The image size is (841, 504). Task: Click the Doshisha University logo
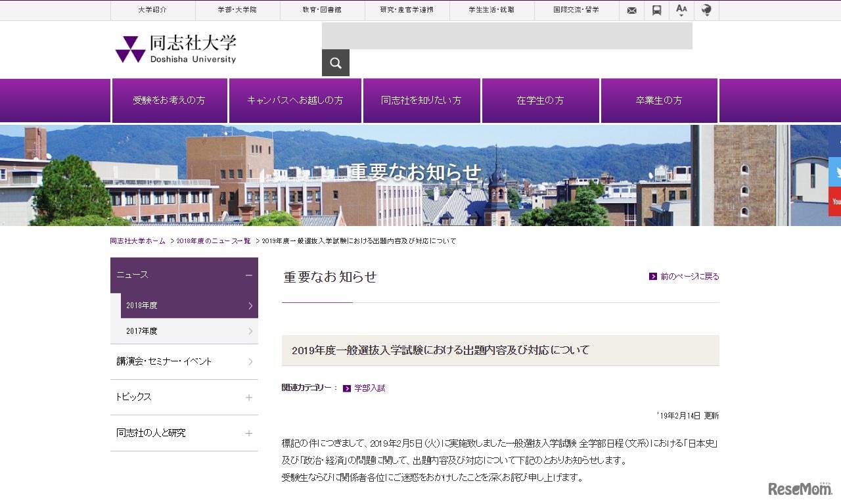pyautogui.click(x=174, y=47)
